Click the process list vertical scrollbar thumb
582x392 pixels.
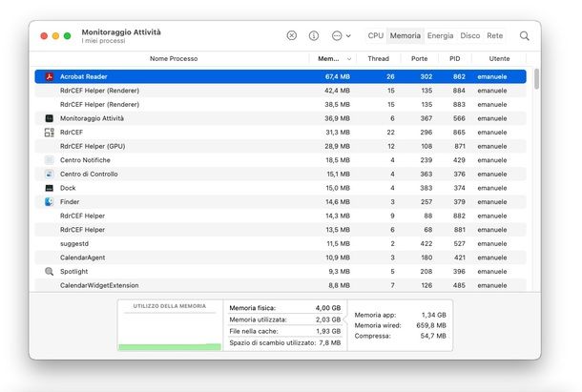536,79
